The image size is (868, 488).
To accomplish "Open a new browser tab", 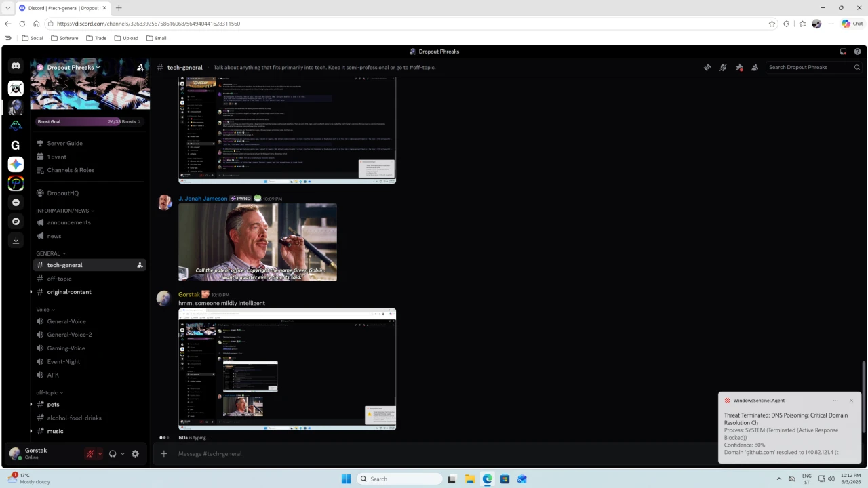I will pyautogui.click(x=119, y=8).
